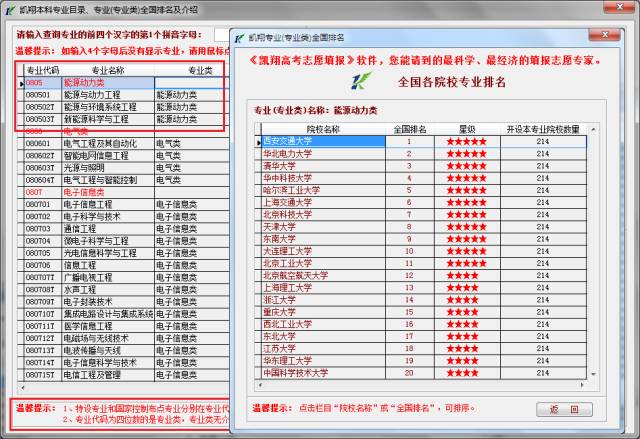The image size is (640, 439).
Task: Click the four-star rating of 浙江大学
Action: [466, 299]
